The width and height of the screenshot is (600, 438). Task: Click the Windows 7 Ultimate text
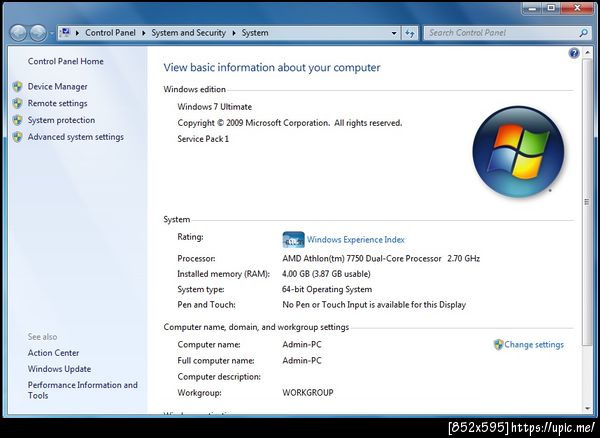point(215,107)
